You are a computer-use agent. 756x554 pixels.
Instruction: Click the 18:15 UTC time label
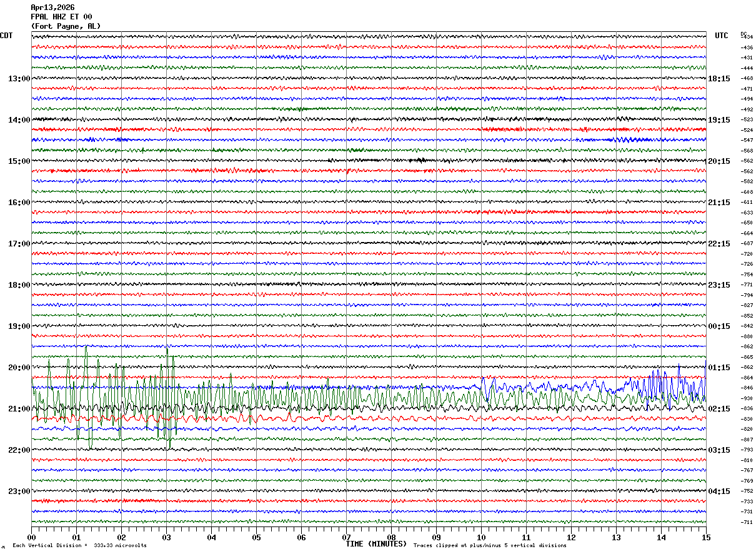coord(719,79)
